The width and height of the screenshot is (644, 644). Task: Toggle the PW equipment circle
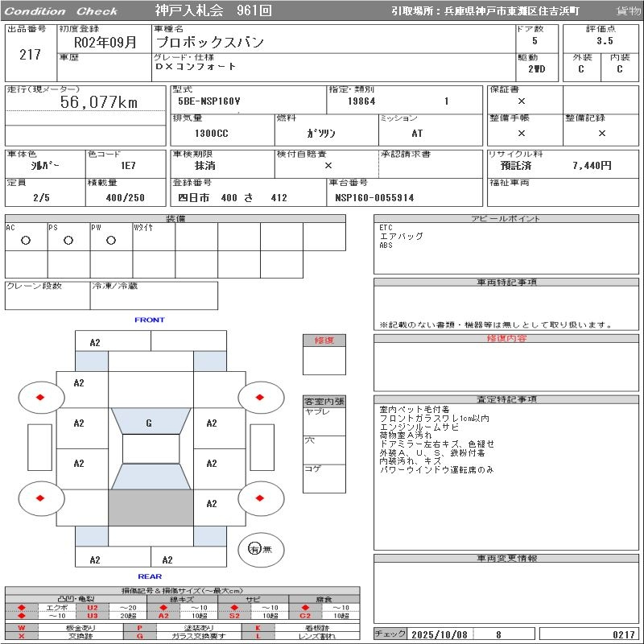(x=110, y=240)
